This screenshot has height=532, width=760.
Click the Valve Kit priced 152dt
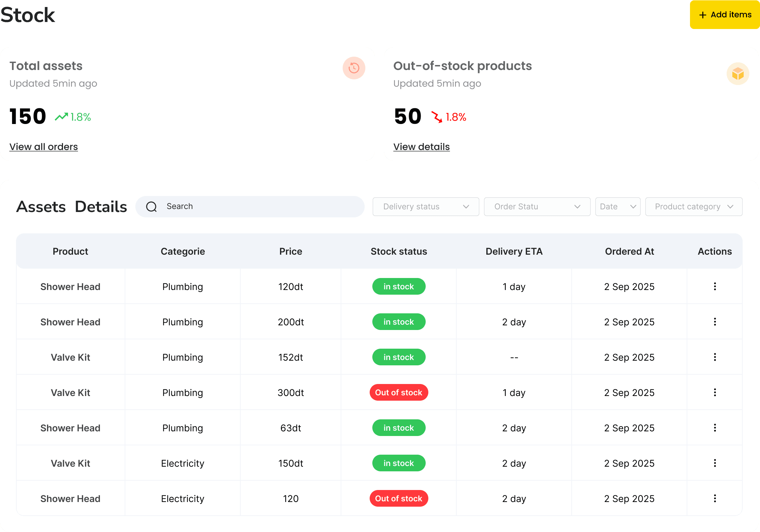(x=70, y=357)
